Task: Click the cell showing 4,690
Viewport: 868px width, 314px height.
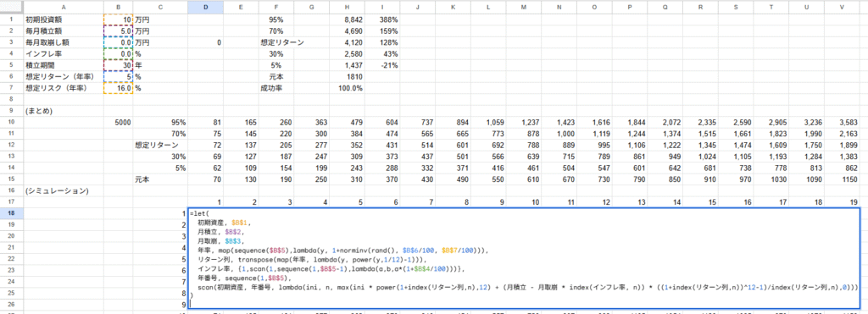Action: pyautogui.click(x=347, y=30)
